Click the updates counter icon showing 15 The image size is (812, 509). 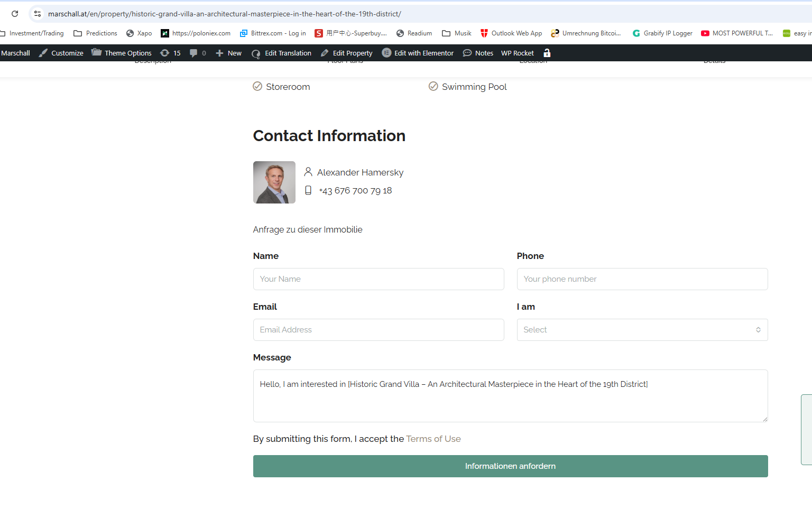click(165, 53)
